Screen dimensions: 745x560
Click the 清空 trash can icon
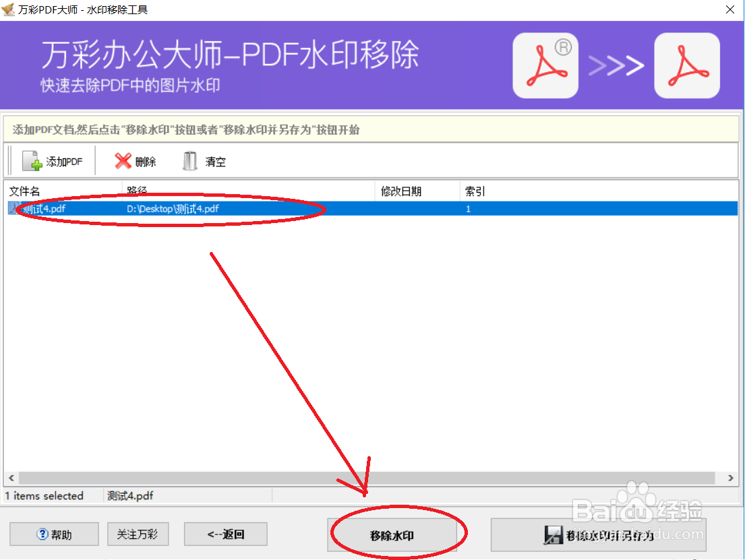(x=190, y=161)
